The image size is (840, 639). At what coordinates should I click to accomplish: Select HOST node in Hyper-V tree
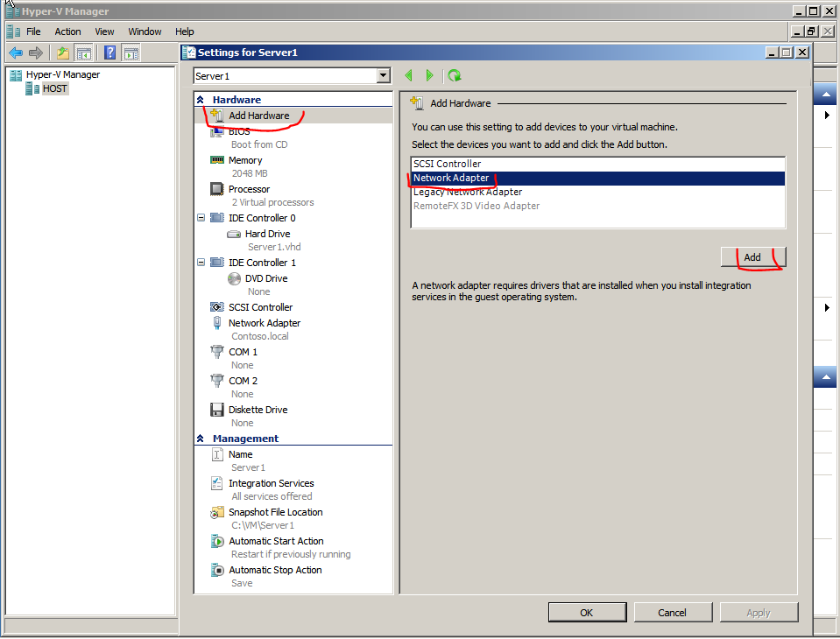[x=54, y=88]
